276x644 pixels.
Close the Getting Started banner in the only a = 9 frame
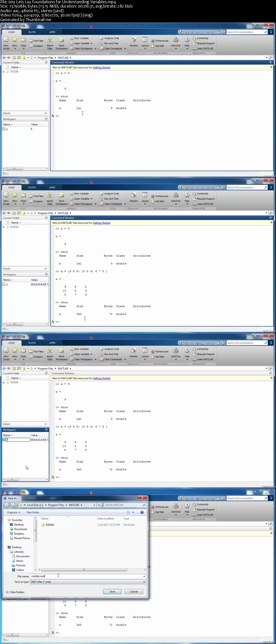(x=271, y=67)
